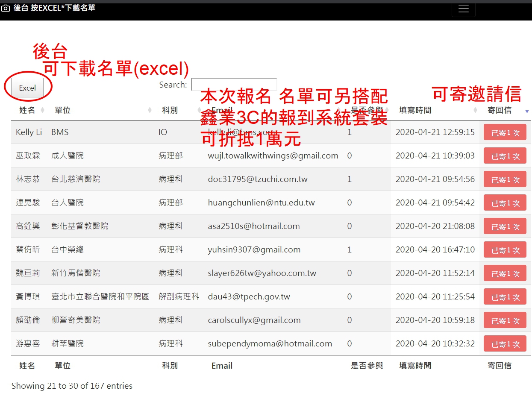Click the email wujl.towalkwithwings@gmail.com
This screenshot has width=532, height=393.
click(x=273, y=155)
